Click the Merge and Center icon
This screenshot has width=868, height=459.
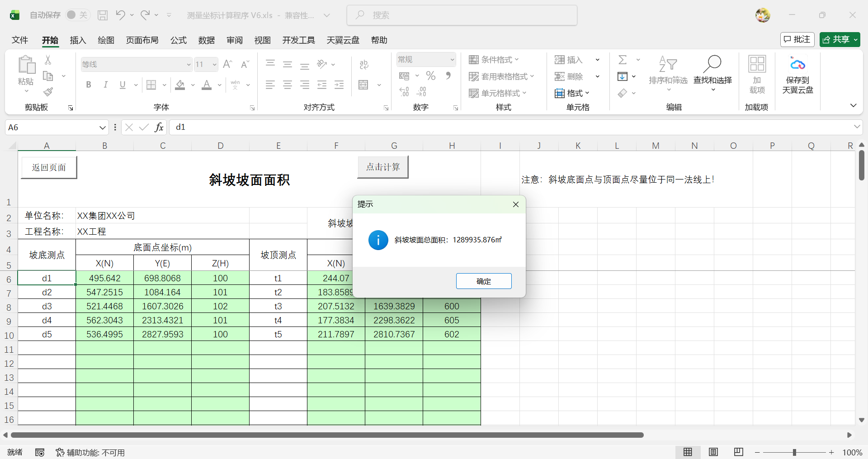[x=363, y=85]
